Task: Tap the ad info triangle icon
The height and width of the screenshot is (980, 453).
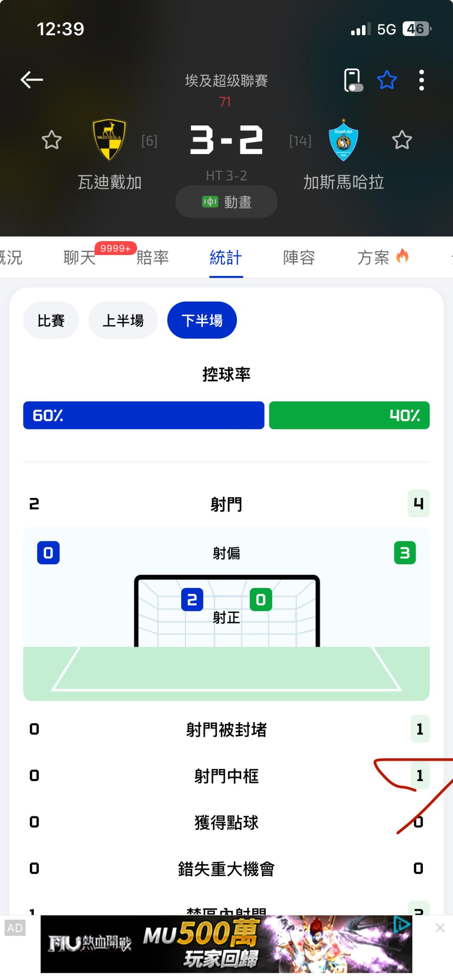Action: pos(401,925)
